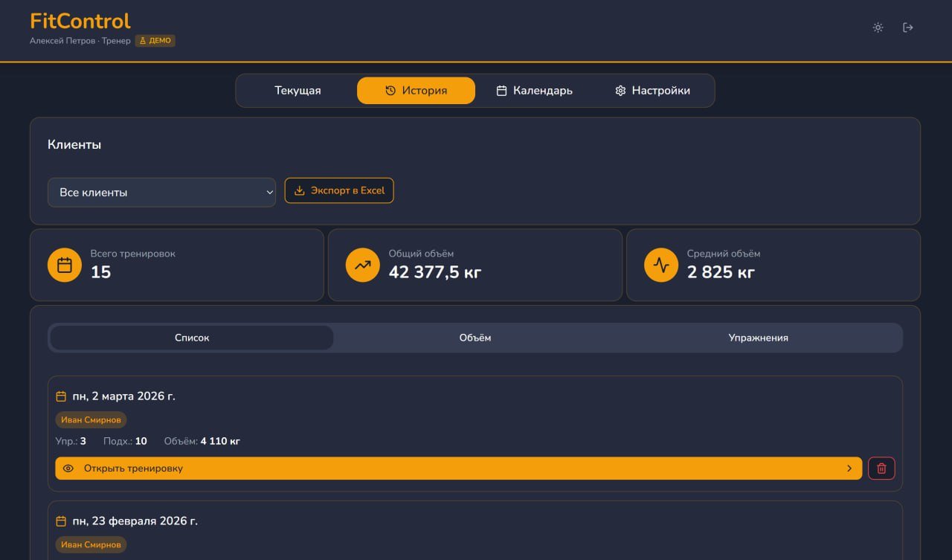Click the Объём: 4 110 кг text
The height and width of the screenshot is (560, 952).
tap(202, 441)
